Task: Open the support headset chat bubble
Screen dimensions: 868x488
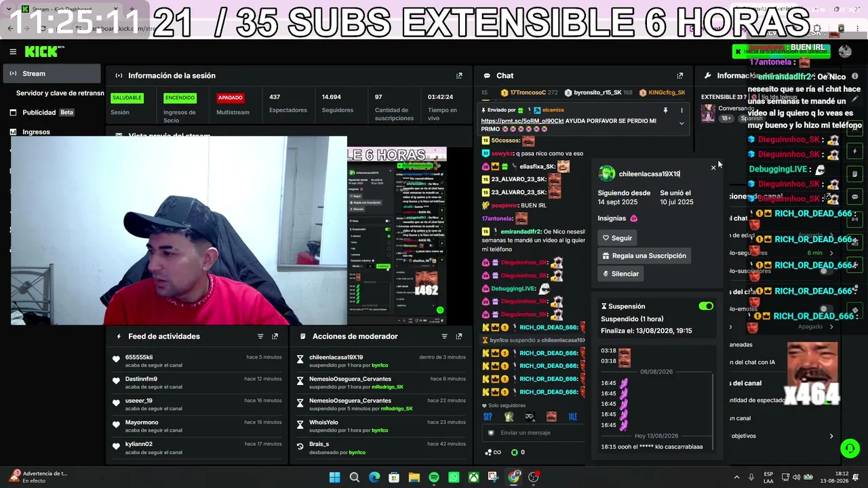Action: [x=850, y=449]
